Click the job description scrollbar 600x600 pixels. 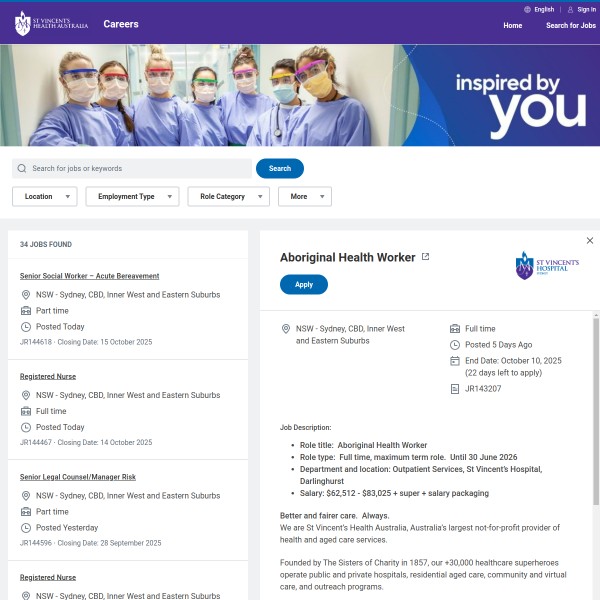point(596,411)
